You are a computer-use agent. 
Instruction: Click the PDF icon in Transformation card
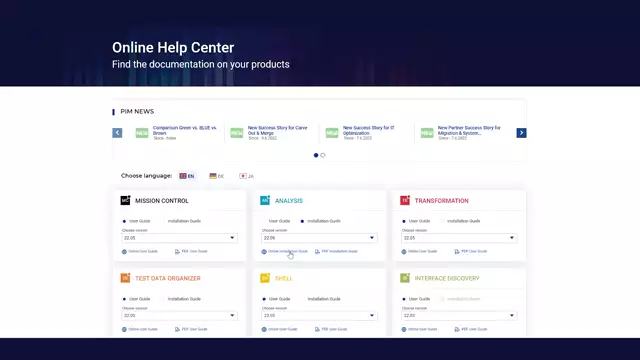point(457,251)
